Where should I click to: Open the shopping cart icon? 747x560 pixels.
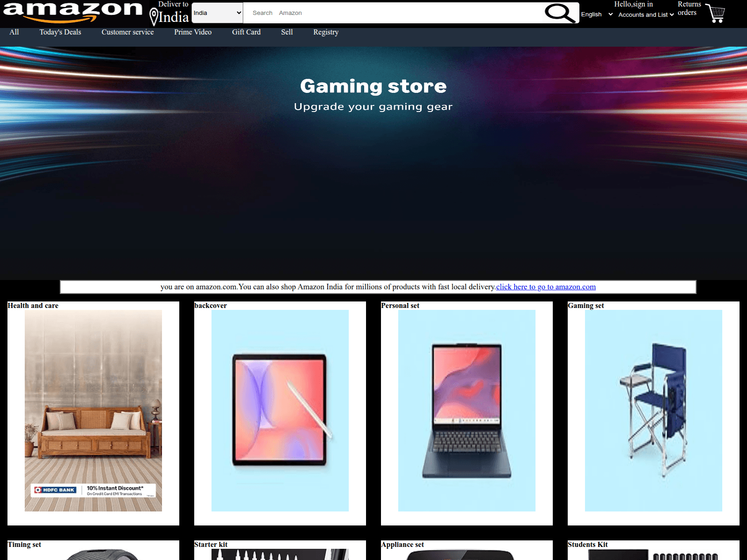pos(715,14)
